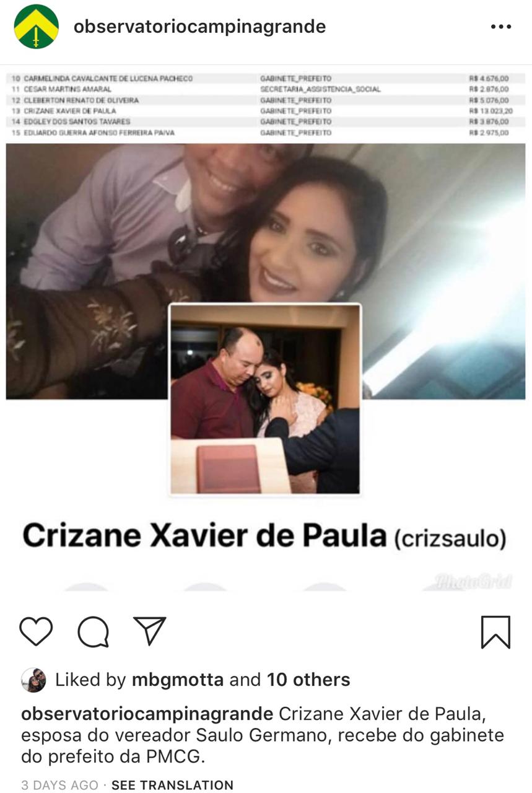Show the list of 10 others likes
This screenshot has height=793, width=532.
tap(308, 680)
